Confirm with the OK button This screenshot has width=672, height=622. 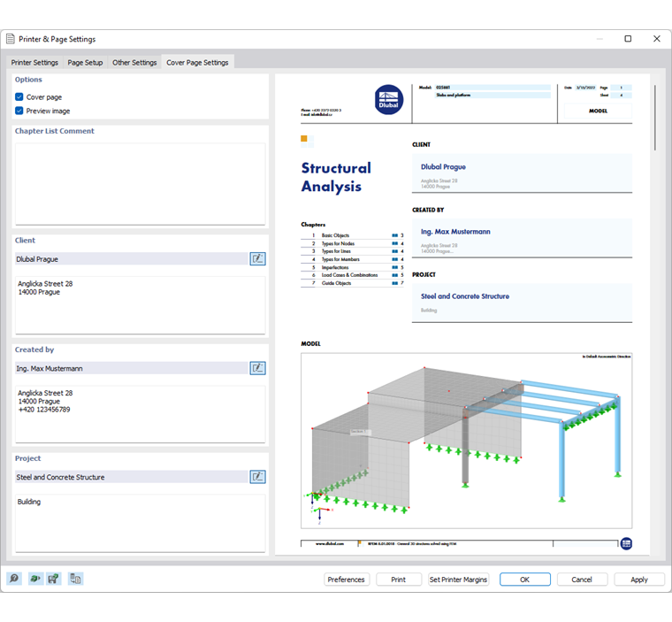[525, 580]
